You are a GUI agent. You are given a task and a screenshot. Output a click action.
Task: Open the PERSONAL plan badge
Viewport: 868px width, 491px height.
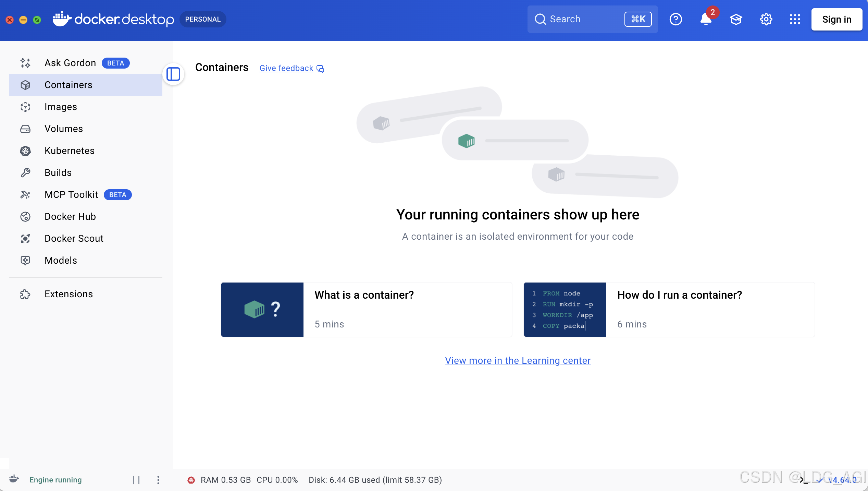pos(203,19)
